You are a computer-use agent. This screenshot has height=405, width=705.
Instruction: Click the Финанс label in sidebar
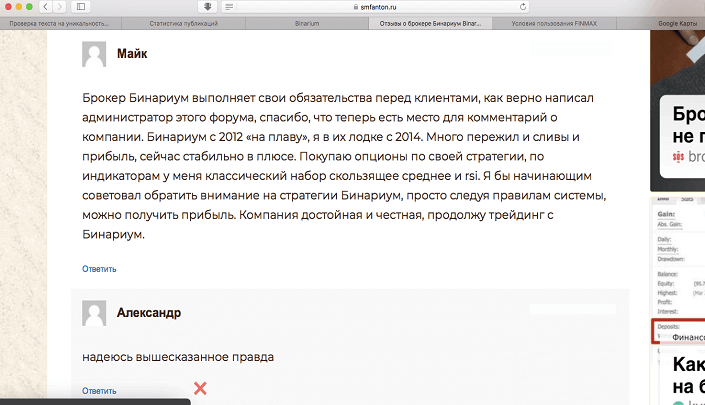688,337
